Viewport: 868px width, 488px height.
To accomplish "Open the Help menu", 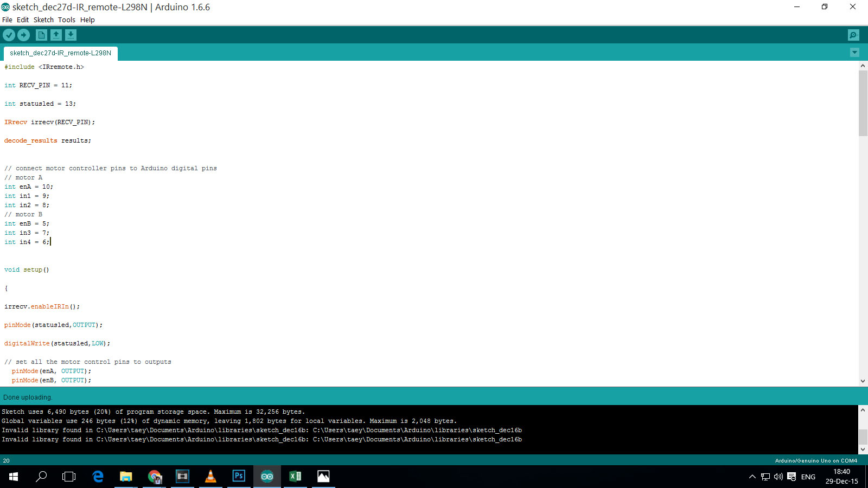I will coord(87,20).
